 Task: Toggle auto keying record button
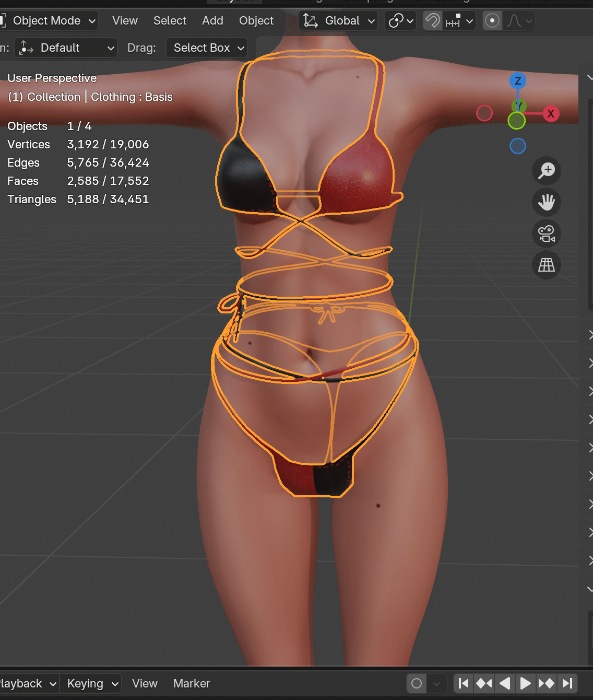click(417, 683)
